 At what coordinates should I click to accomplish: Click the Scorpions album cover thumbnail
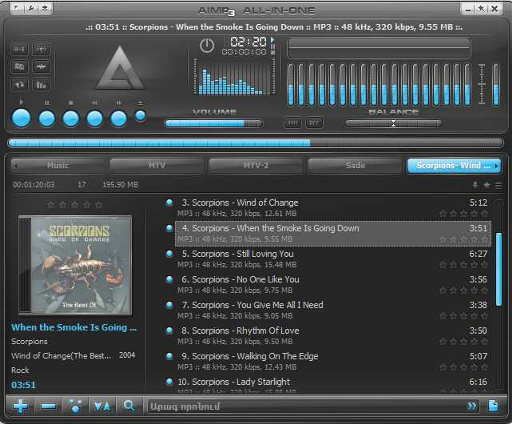(x=75, y=265)
